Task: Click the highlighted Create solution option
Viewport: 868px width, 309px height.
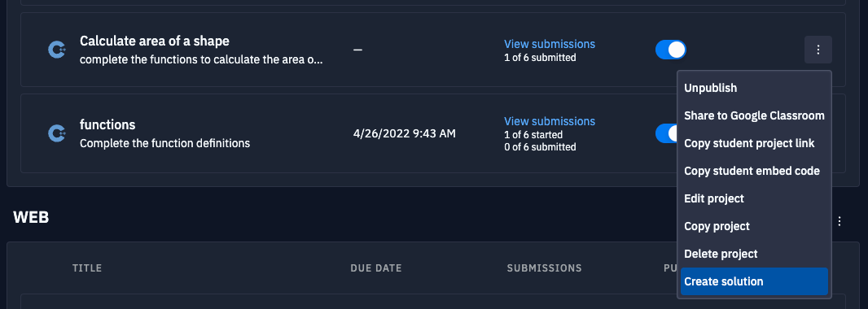Action: coord(754,281)
